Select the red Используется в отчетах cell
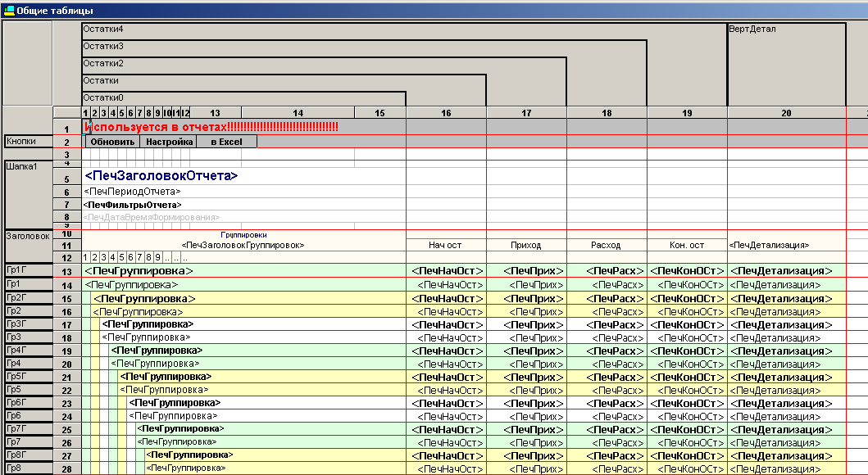868x475 pixels. point(211,128)
